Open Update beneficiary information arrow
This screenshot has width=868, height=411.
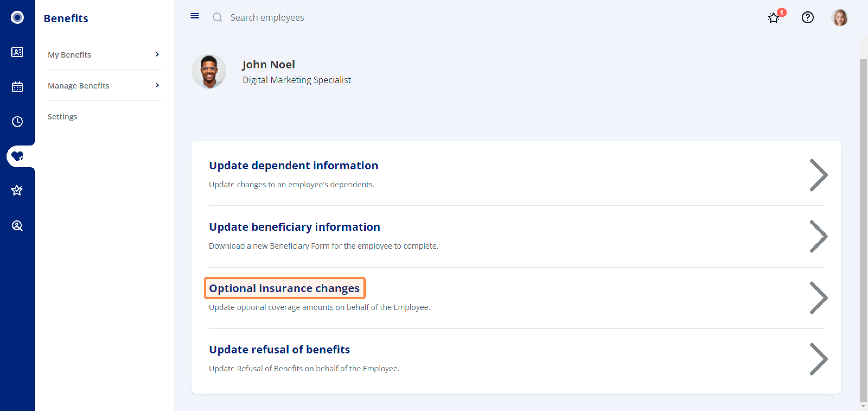pyautogui.click(x=819, y=236)
